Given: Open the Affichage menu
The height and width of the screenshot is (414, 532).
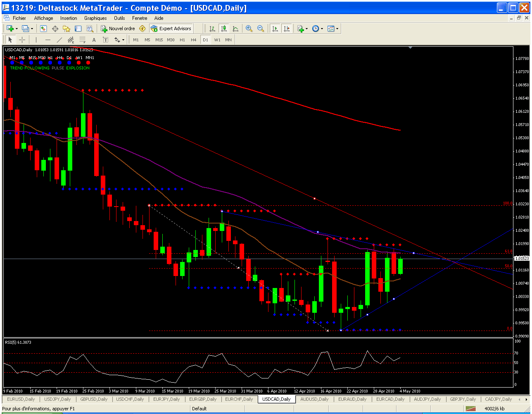Looking at the screenshot, I should [x=43, y=18].
